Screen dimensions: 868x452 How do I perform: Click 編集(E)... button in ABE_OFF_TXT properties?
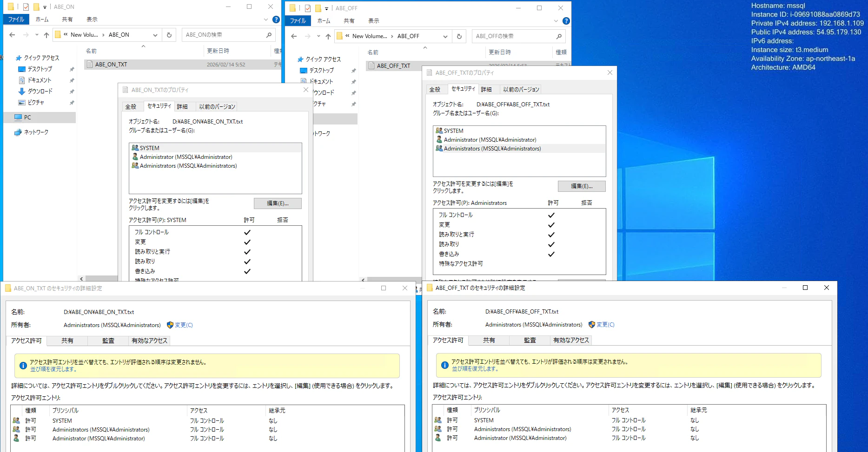pos(582,186)
